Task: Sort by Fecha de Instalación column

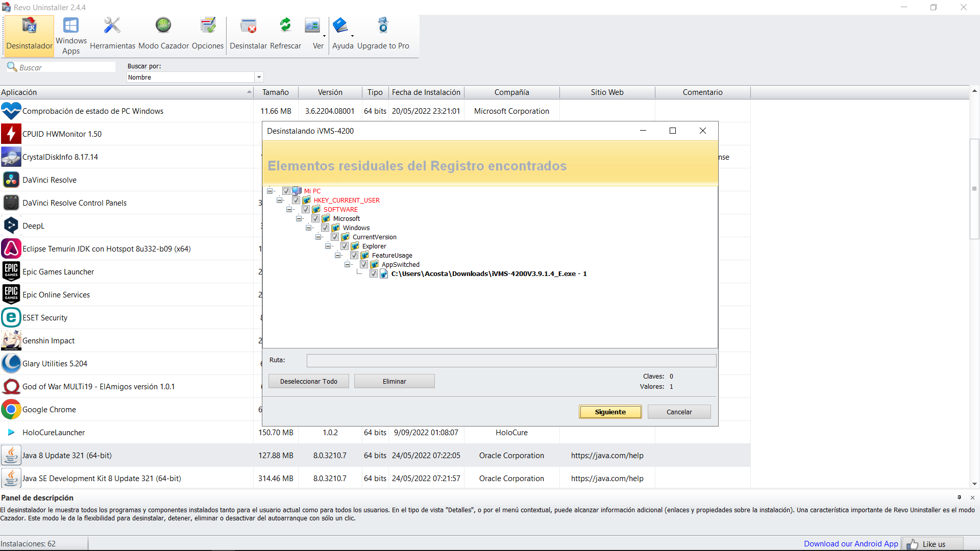Action: tap(426, 92)
